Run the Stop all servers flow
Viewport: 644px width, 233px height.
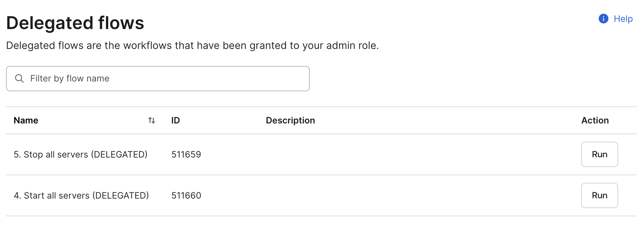(599, 154)
